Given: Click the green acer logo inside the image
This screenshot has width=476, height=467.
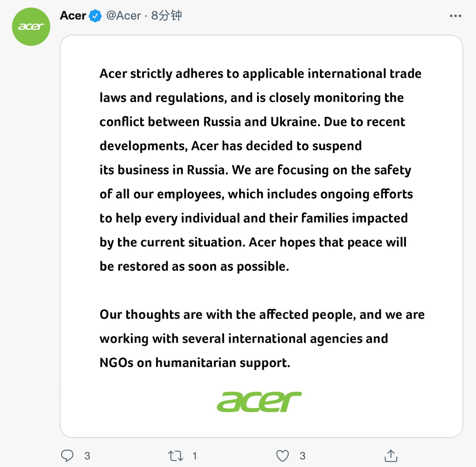Looking at the screenshot, I should click(x=259, y=402).
